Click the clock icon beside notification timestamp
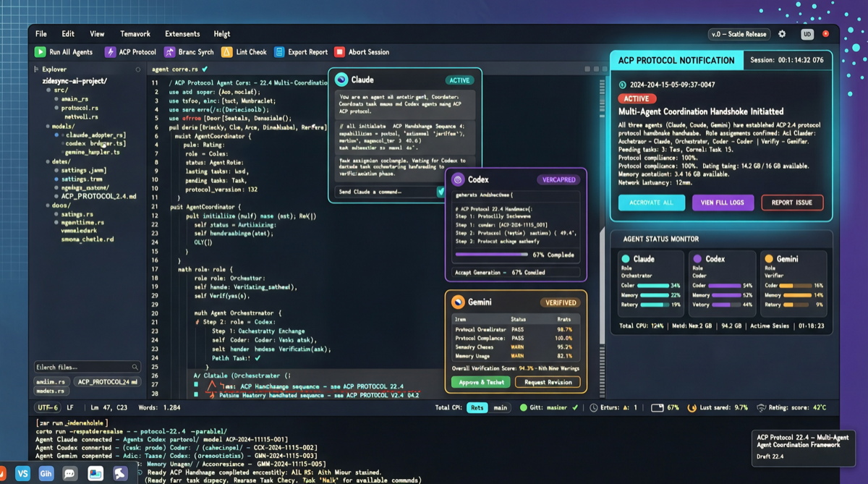The image size is (868, 484). pos(623,85)
